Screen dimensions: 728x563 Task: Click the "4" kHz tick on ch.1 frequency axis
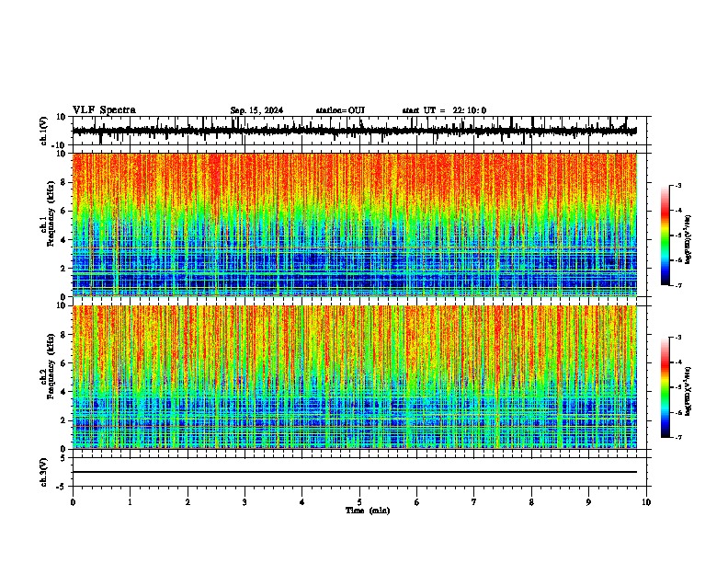(x=64, y=240)
